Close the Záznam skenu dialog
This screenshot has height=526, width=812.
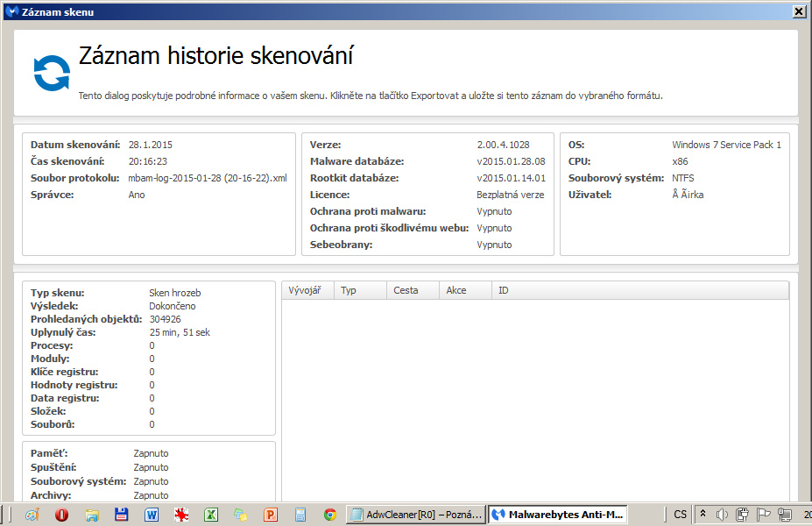point(799,11)
